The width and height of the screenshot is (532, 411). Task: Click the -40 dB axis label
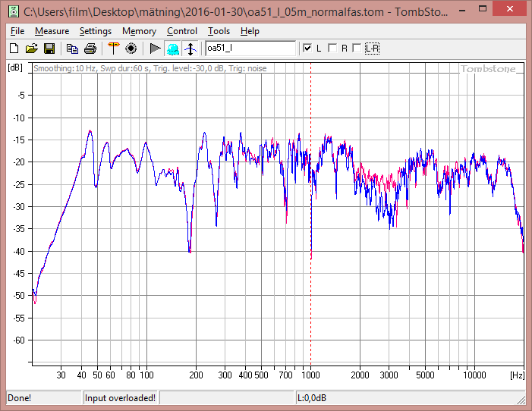point(19,251)
